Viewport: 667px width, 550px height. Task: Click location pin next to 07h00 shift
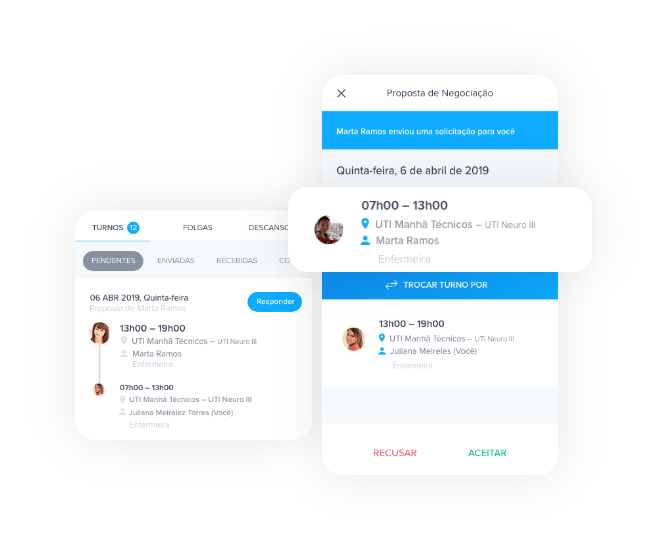tap(365, 223)
